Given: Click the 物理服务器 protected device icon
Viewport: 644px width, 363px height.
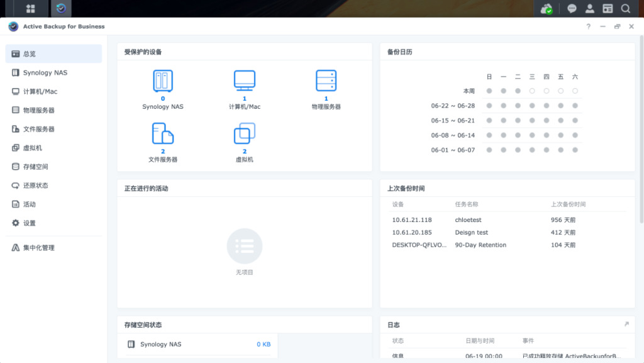Looking at the screenshot, I should pyautogui.click(x=326, y=81).
